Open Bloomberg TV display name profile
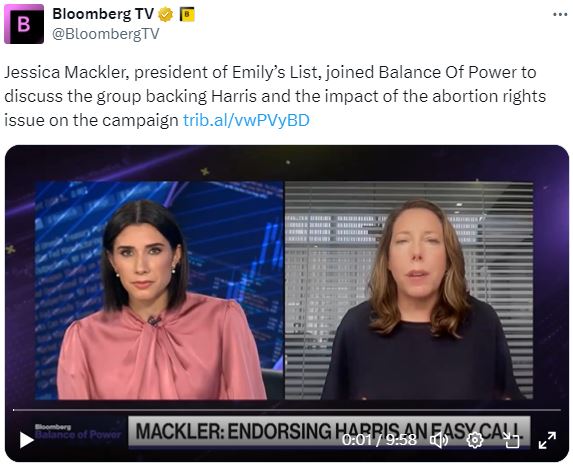The width and height of the screenshot is (573, 467). (103, 14)
